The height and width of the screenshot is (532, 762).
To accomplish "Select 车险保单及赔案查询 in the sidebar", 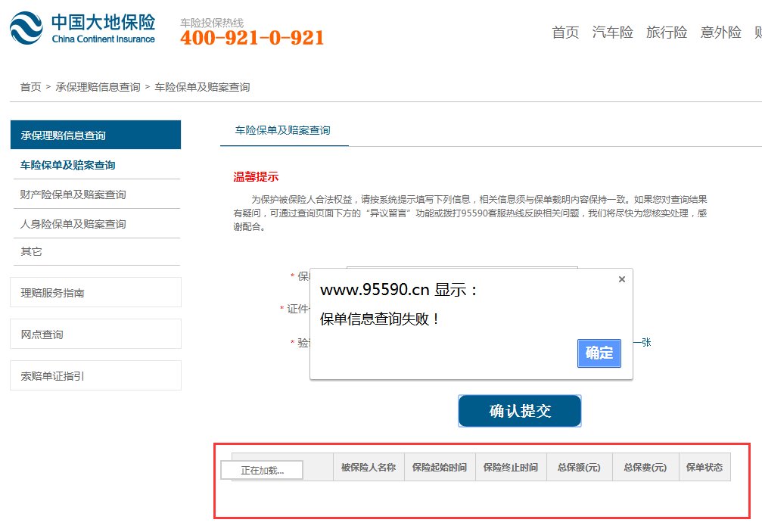I will click(68, 165).
